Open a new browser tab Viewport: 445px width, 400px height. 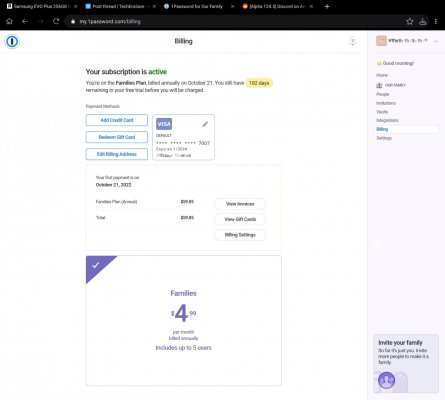click(x=327, y=6)
